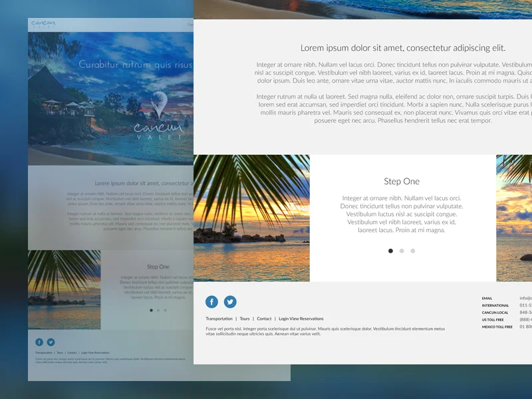The height and width of the screenshot is (399, 532).
Task: Open Tours link in front page footer
Action: [x=245, y=319]
